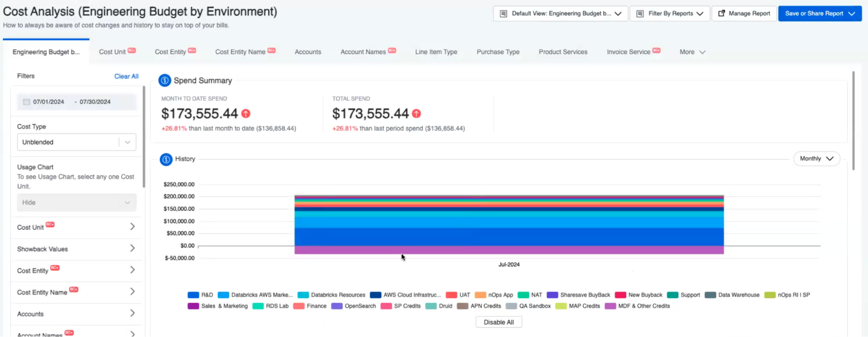Open the Monthly granularity dropdown
Screen dimensions: 868x337
pos(816,159)
